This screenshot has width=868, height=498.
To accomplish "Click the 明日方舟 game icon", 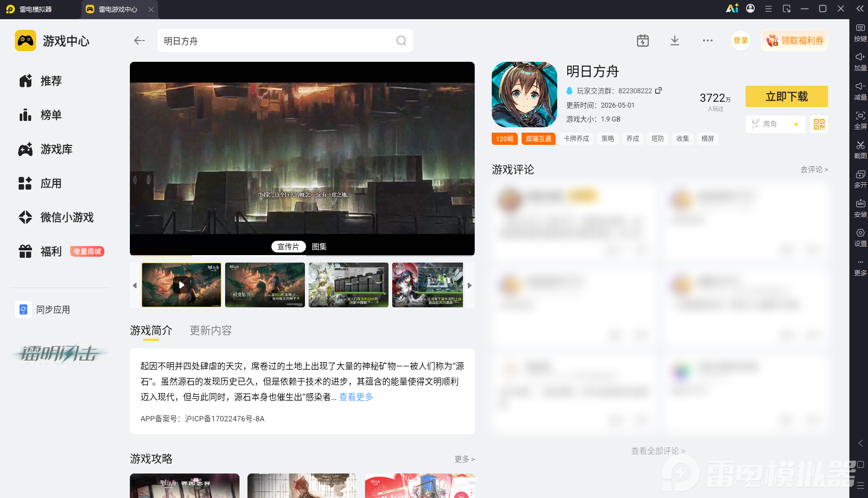I will pyautogui.click(x=524, y=94).
